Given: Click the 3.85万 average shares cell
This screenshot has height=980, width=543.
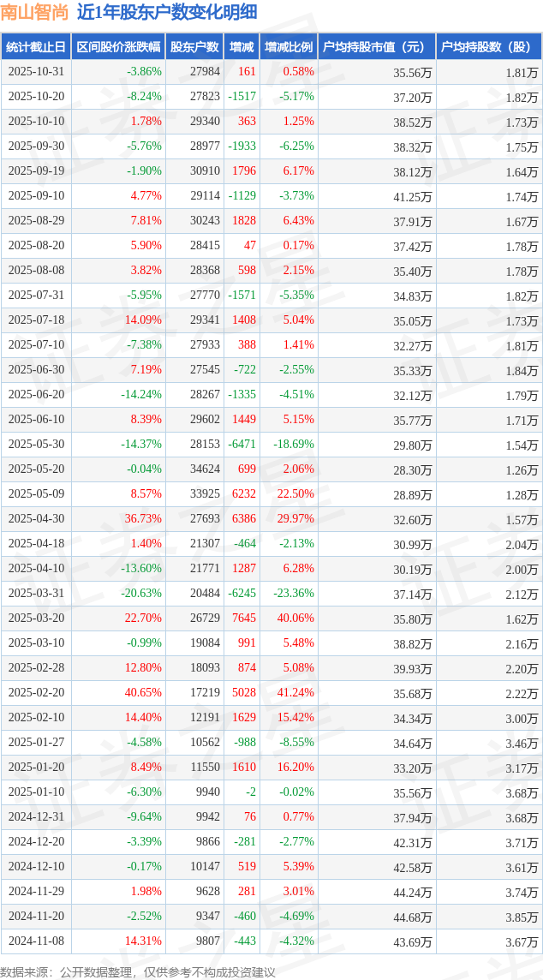Looking at the screenshot, I should click(522, 917).
